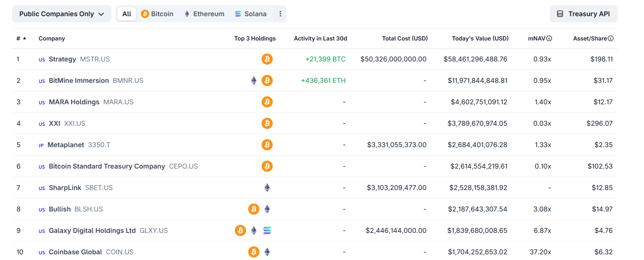Open Public Companies Only dropdown
Screen dimensions: 644x260
pos(62,14)
